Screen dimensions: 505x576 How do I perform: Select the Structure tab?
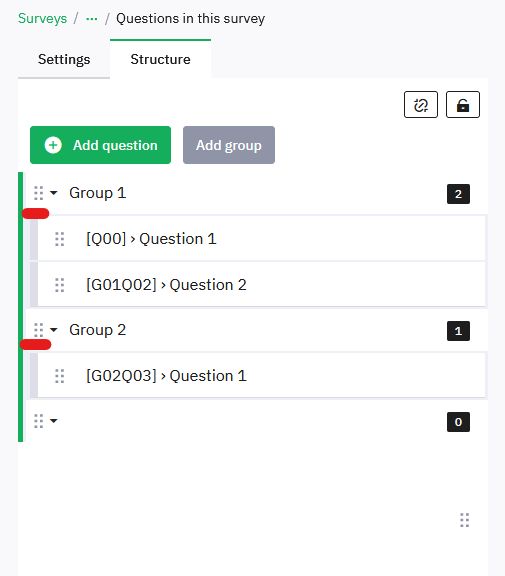pyautogui.click(x=160, y=59)
